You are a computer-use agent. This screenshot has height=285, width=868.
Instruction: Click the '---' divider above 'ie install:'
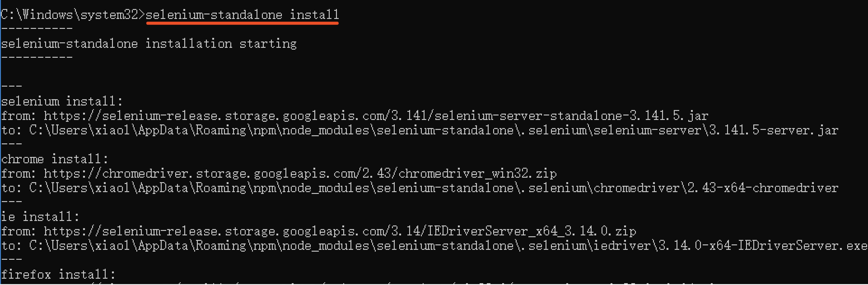12,202
